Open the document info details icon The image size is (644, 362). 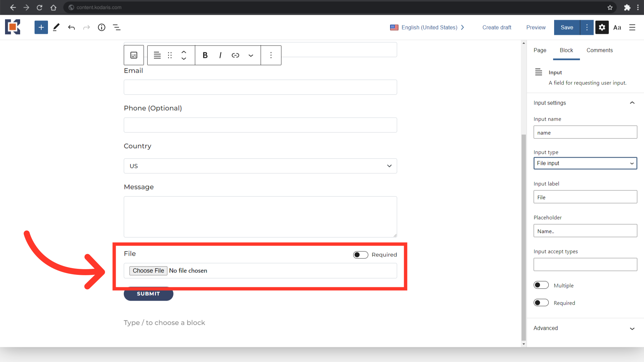[x=102, y=27]
